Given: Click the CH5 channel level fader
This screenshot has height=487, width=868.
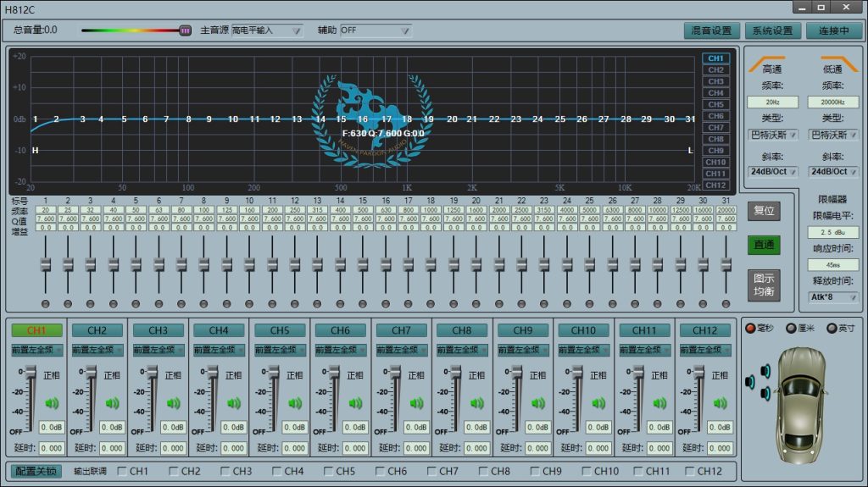Looking at the screenshot, I should click(x=274, y=372).
